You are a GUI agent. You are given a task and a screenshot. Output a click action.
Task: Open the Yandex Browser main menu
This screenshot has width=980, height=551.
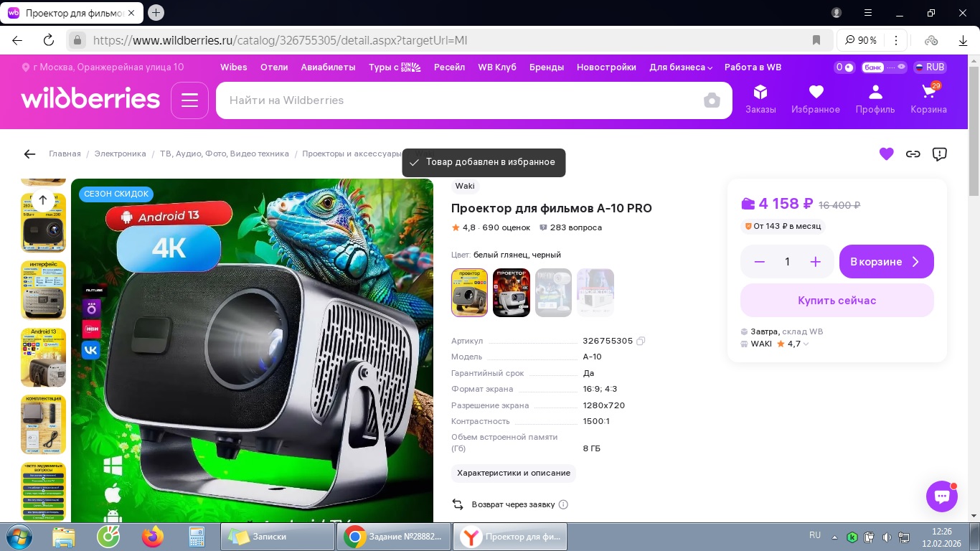coord(869,12)
